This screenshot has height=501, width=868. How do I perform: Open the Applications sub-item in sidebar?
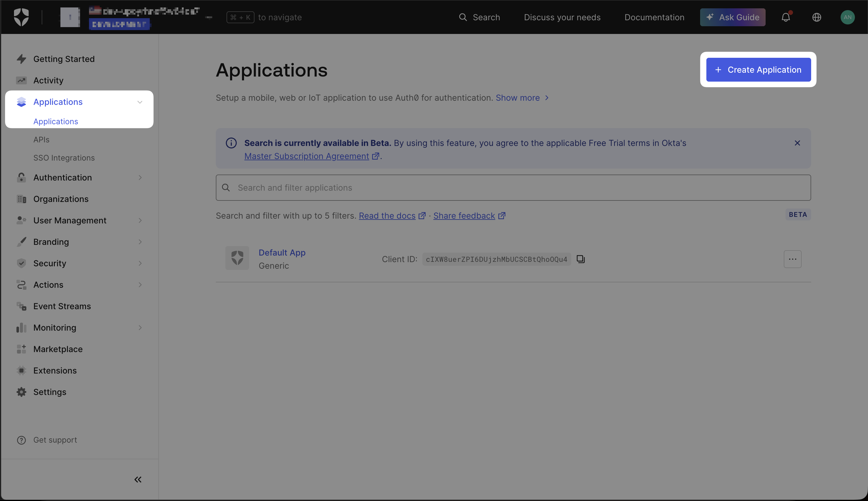click(56, 122)
